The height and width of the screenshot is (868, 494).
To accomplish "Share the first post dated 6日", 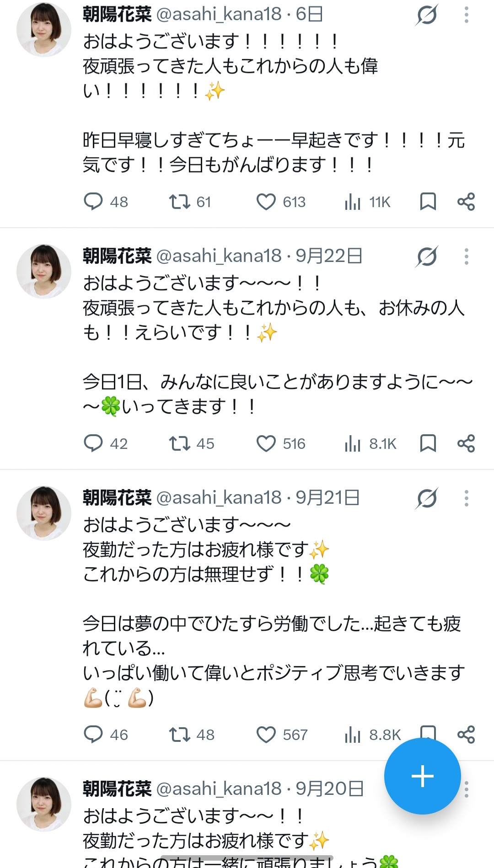I will [466, 202].
